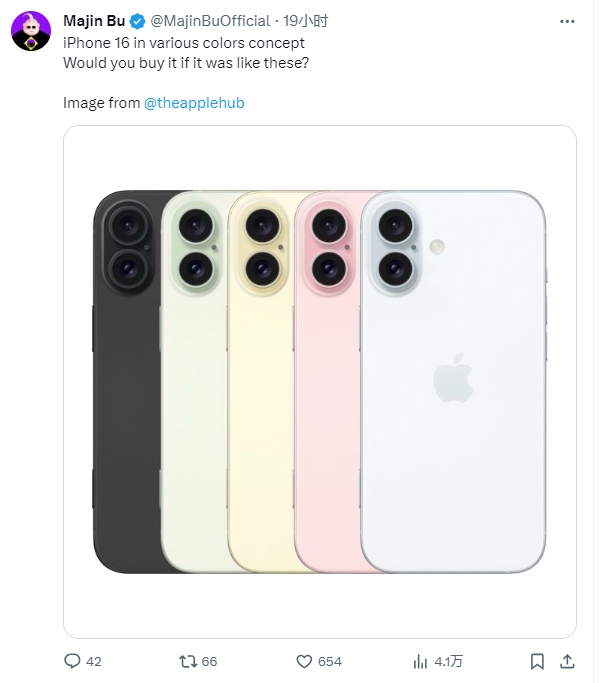
Task: Click the 4.1万 views count
Action: [x=449, y=661]
